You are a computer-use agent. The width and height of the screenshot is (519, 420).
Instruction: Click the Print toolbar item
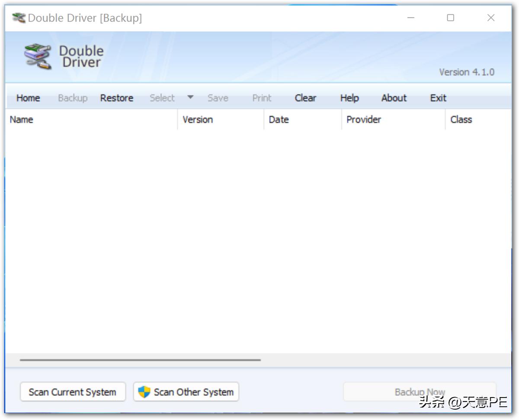coord(262,98)
